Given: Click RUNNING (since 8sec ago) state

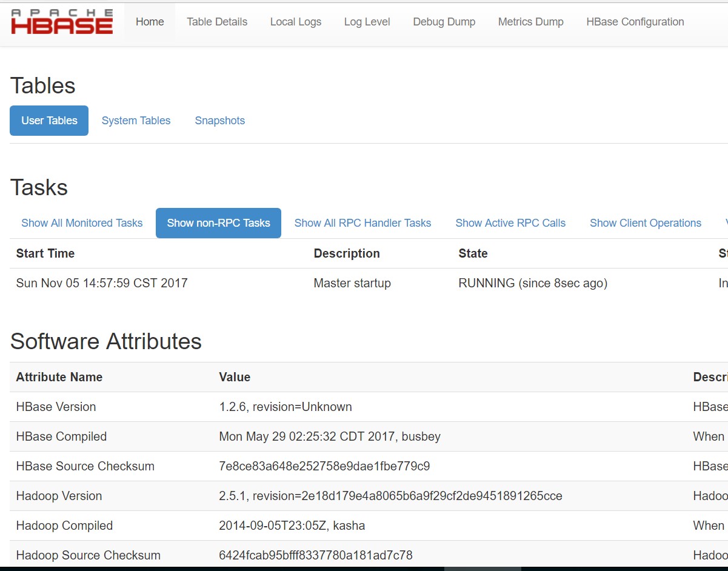Looking at the screenshot, I should pyautogui.click(x=533, y=283).
